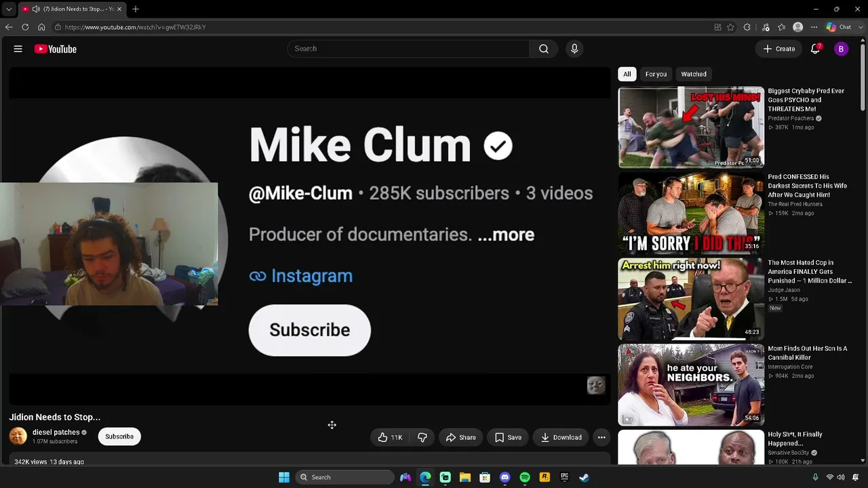Open the Create menu button
The image size is (868, 488).
click(x=778, y=49)
